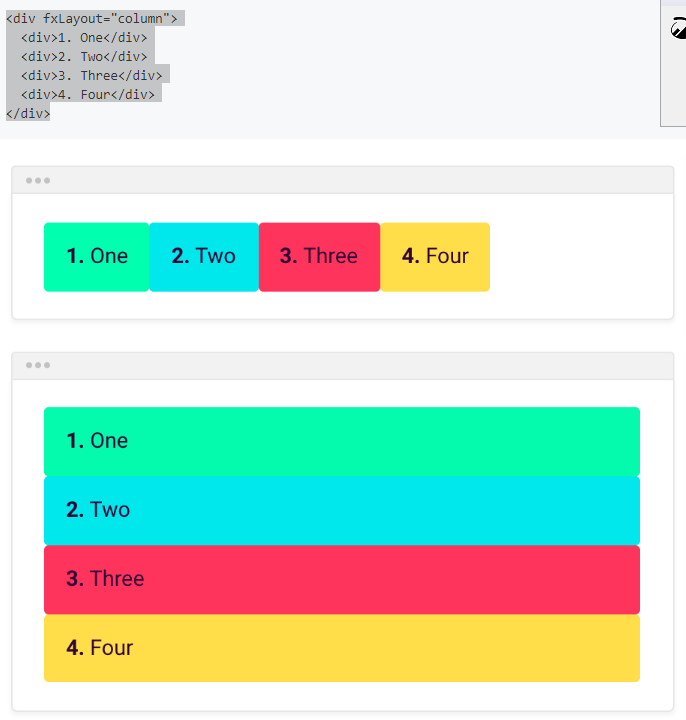Click the leftmost gray dot in column demo header
Image resolution: width=686 pixels, height=720 pixels.
click(29, 365)
